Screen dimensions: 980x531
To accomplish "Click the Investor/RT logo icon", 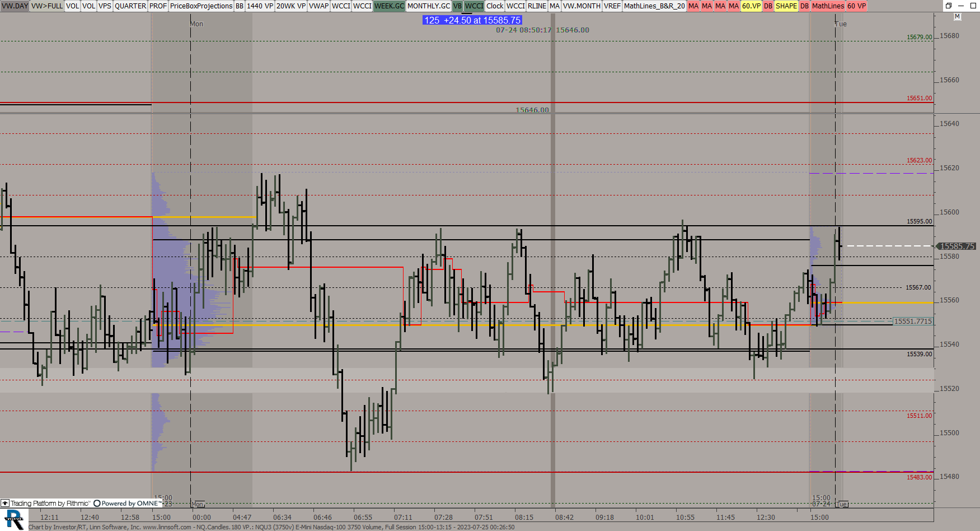I will pos(13,519).
